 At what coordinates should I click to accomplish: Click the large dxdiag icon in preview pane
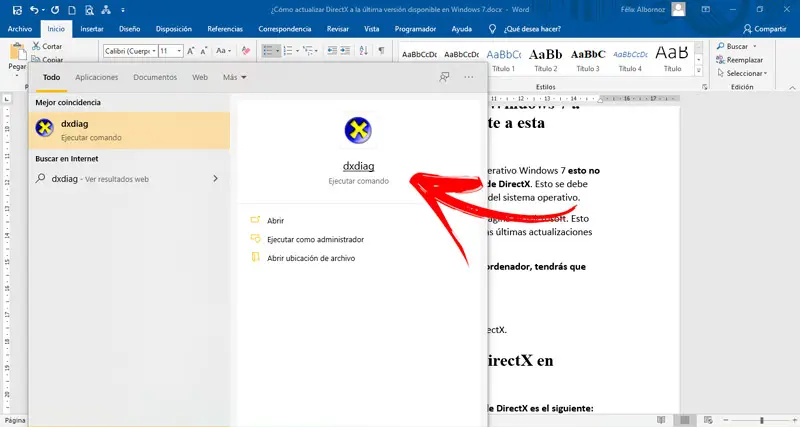coord(358,130)
